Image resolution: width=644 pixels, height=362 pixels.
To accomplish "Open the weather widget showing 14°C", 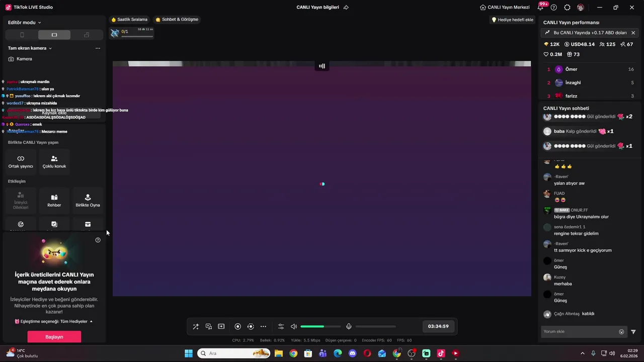I will (23, 353).
